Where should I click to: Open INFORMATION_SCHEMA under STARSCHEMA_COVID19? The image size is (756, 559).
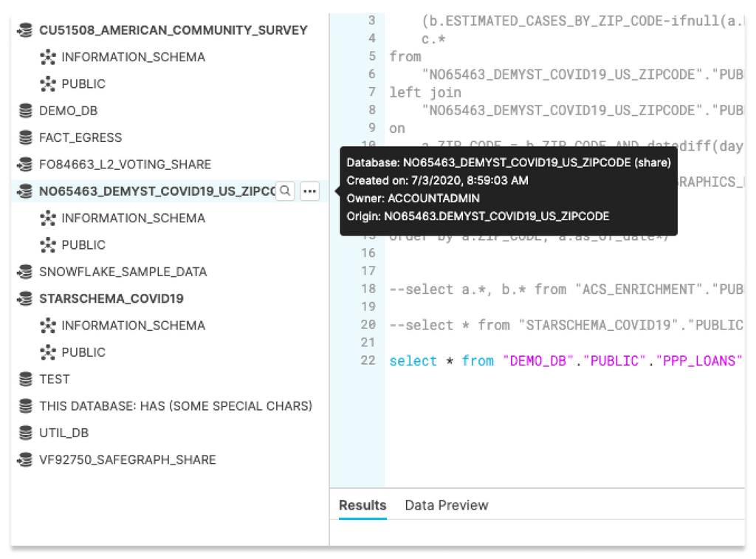point(134,326)
